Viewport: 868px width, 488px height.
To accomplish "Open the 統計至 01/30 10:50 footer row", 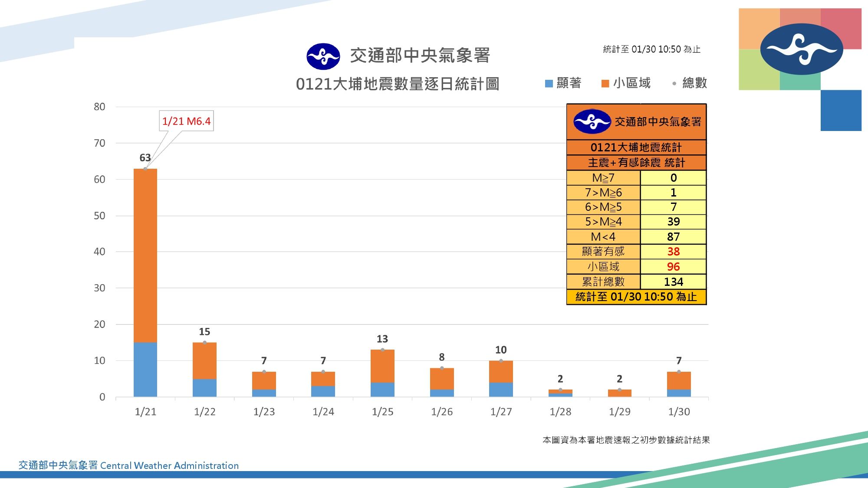I will 636,298.
